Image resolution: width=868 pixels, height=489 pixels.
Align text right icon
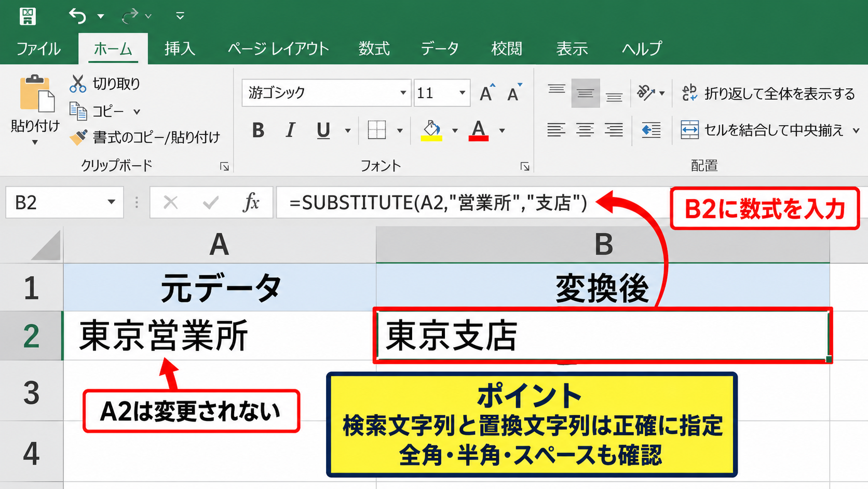[614, 130]
